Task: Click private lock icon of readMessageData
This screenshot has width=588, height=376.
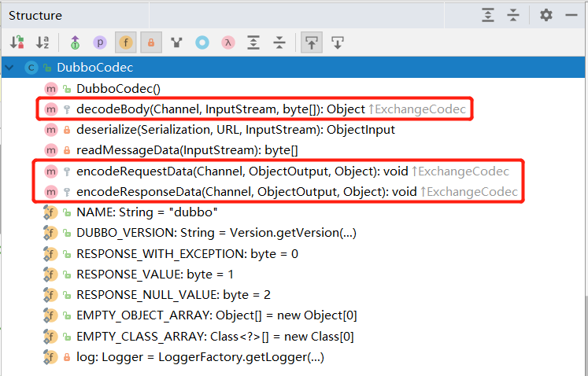Action: [67, 150]
